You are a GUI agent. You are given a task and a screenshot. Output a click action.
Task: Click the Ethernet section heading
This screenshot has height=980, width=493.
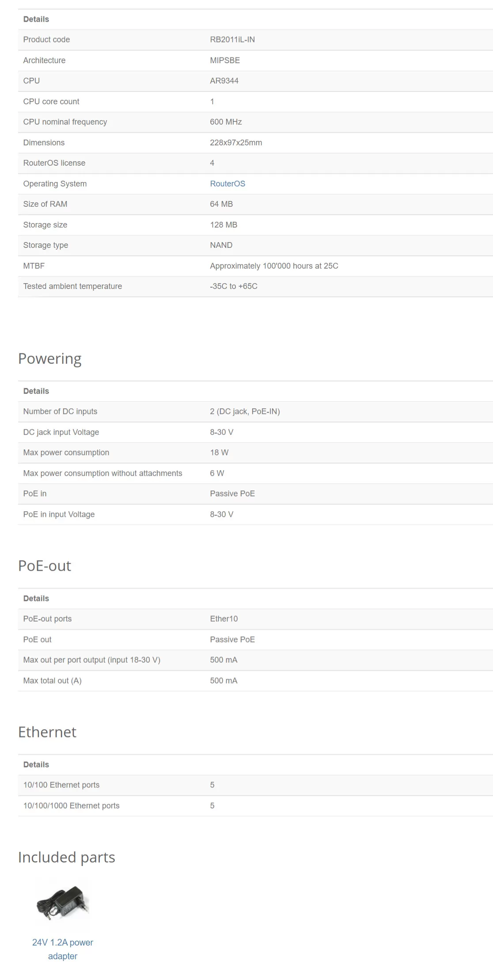point(47,732)
